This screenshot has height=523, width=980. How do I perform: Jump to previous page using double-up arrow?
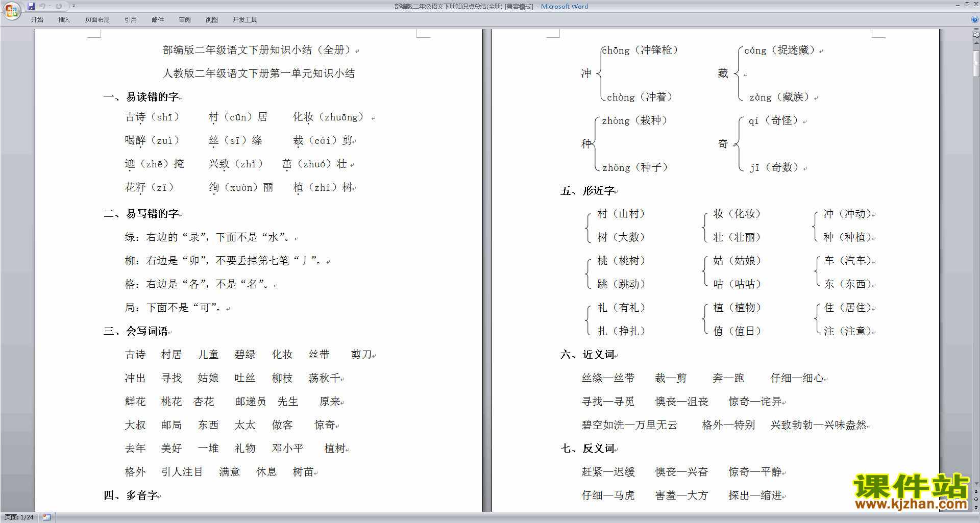[x=976, y=491]
